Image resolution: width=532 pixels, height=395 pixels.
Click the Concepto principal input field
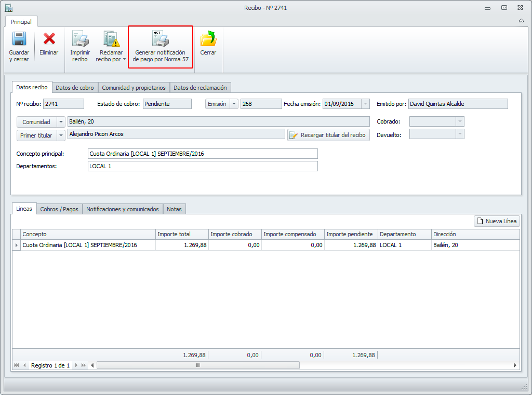(x=203, y=154)
